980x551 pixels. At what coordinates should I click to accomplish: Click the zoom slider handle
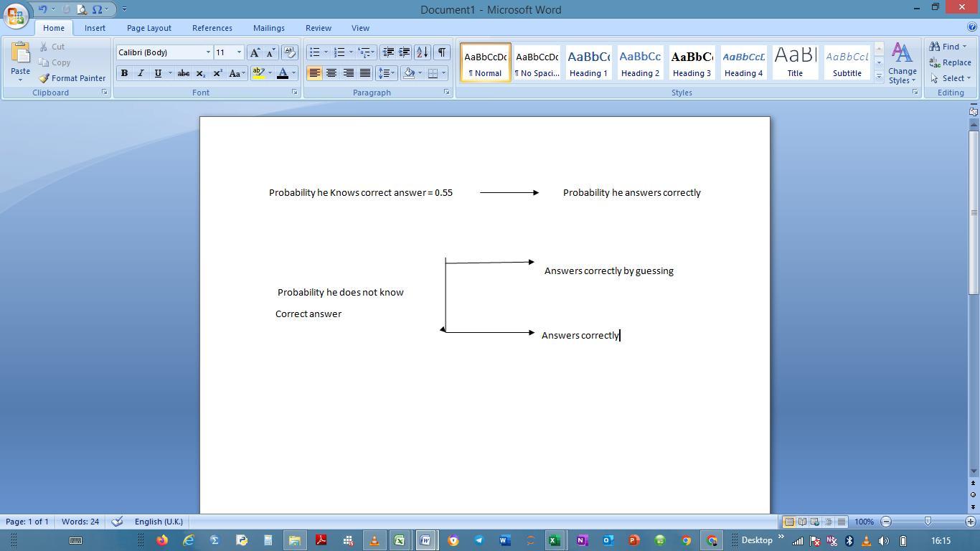tap(928, 522)
